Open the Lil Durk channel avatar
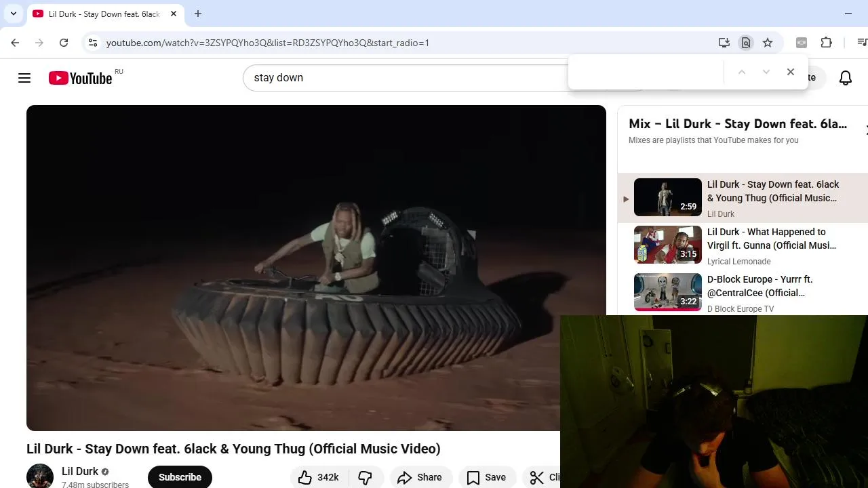 40,476
